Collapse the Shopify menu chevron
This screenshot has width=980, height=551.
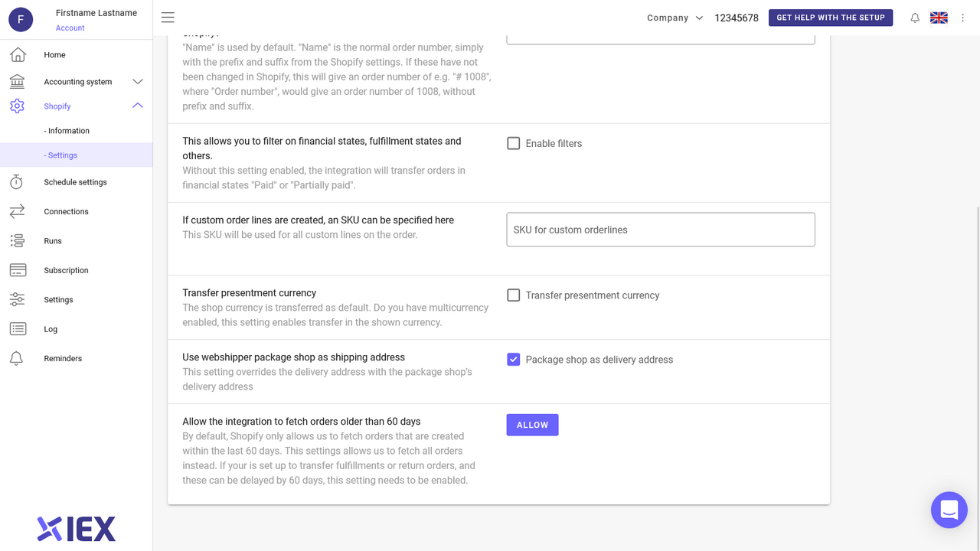tap(138, 106)
